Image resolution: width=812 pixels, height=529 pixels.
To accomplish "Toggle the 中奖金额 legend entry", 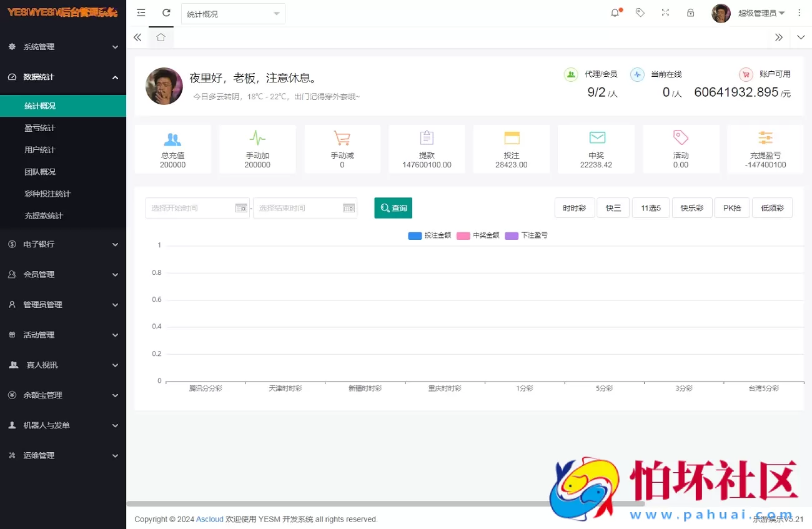I will (478, 235).
